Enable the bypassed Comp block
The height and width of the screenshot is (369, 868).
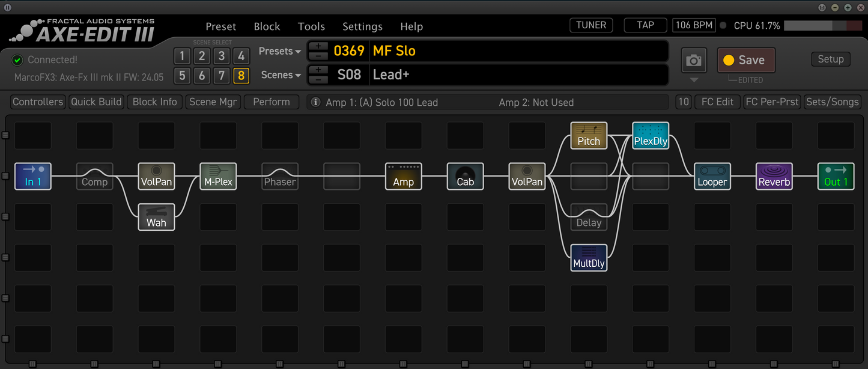(94, 176)
